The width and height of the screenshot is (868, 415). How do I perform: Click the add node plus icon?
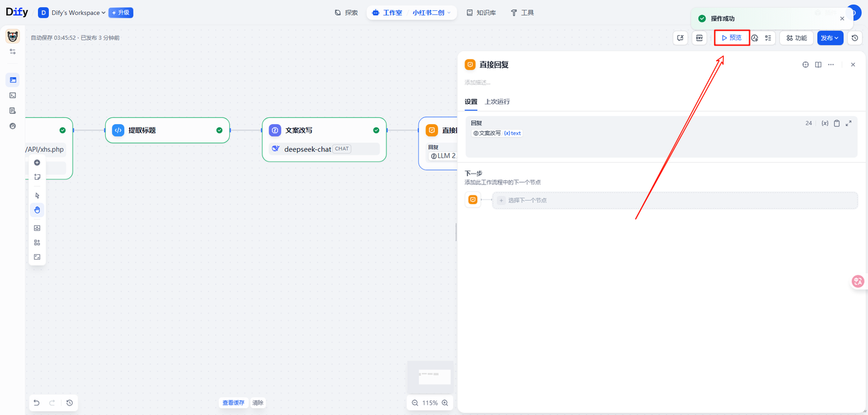(37, 163)
